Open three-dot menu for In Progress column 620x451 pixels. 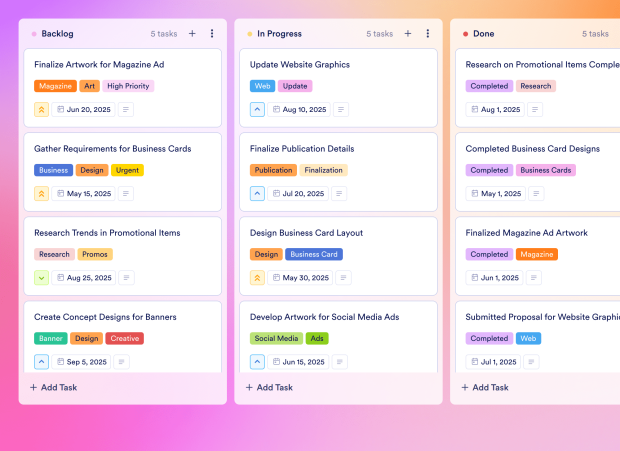pyautogui.click(x=428, y=34)
